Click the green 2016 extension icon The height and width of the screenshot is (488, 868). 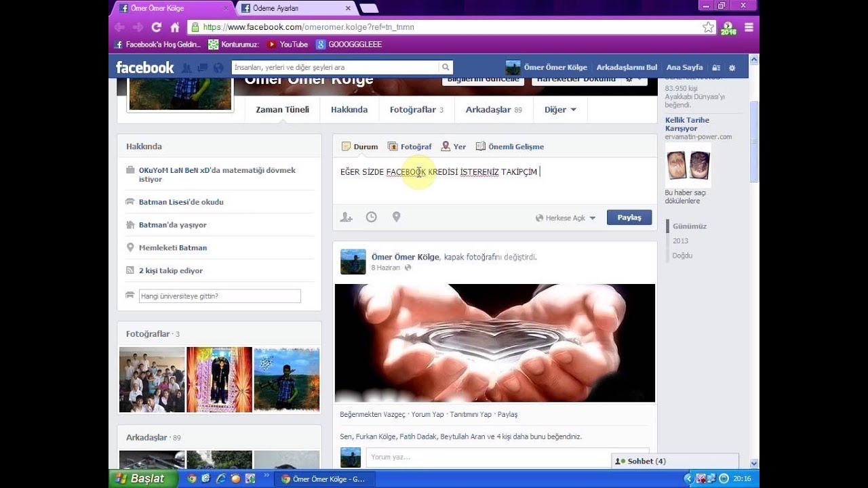pyautogui.click(x=728, y=28)
